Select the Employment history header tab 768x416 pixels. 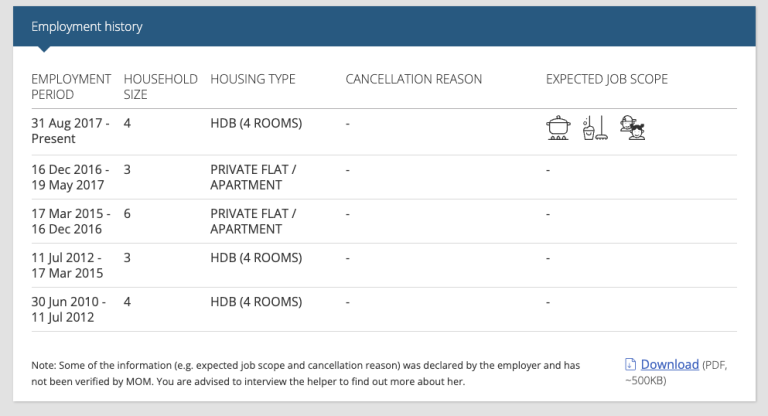coord(87,26)
